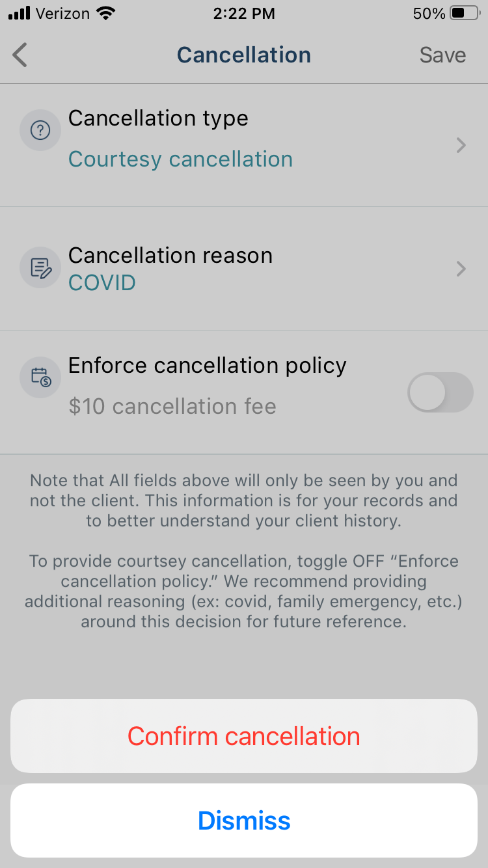The height and width of the screenshot is (868, 488).
Task: Click the calendar dollar policy icon
Action: [40, 377]
